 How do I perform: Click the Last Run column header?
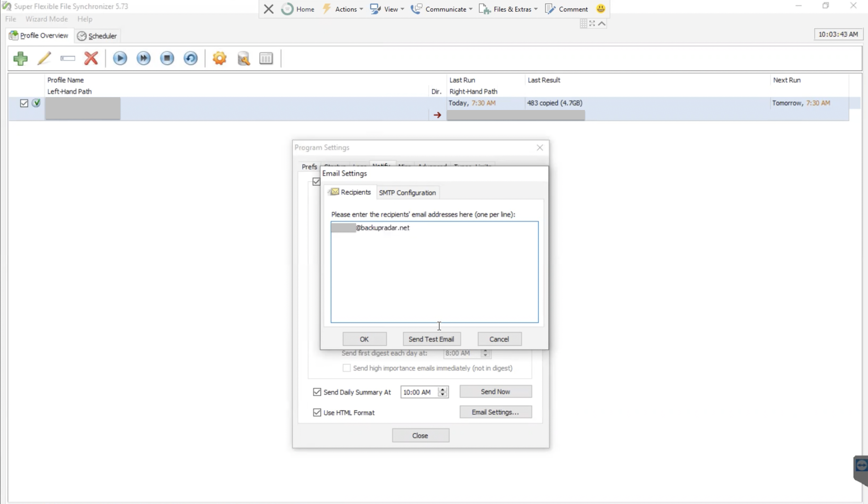pos(462,80)
